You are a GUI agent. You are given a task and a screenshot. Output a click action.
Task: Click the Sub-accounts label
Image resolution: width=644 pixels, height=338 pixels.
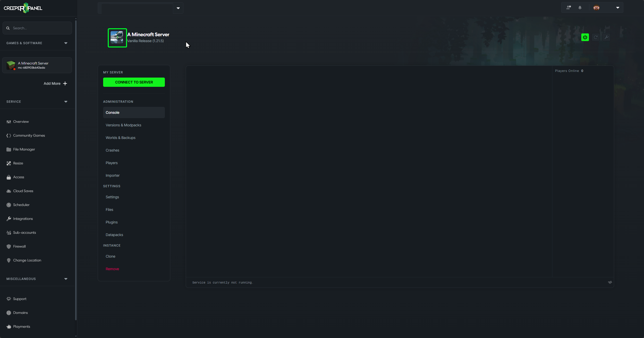(x=24, y=233)
